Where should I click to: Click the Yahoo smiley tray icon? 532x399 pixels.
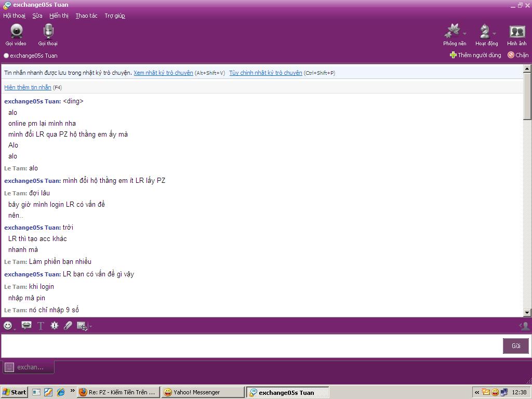pos(495,393)
